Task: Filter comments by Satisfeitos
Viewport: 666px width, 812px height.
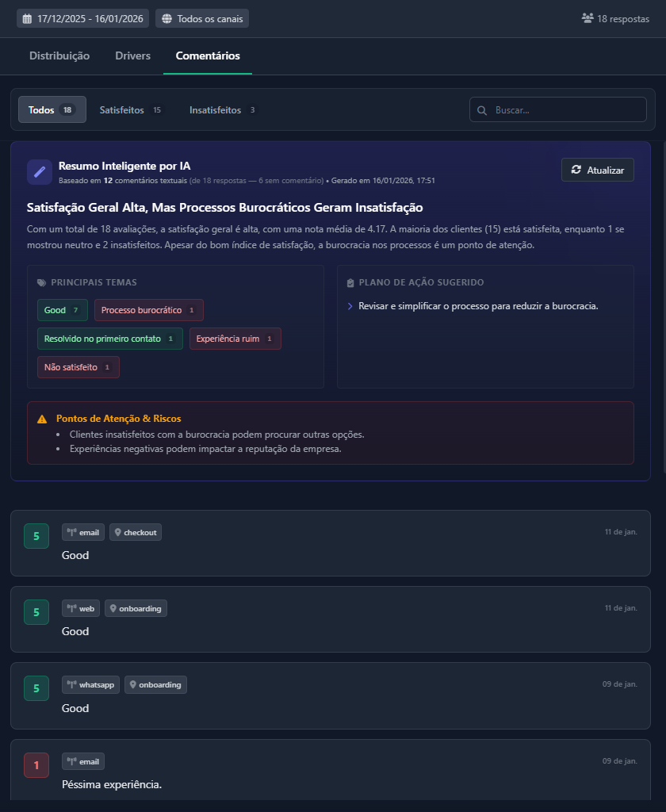Action: click(124, 110)
